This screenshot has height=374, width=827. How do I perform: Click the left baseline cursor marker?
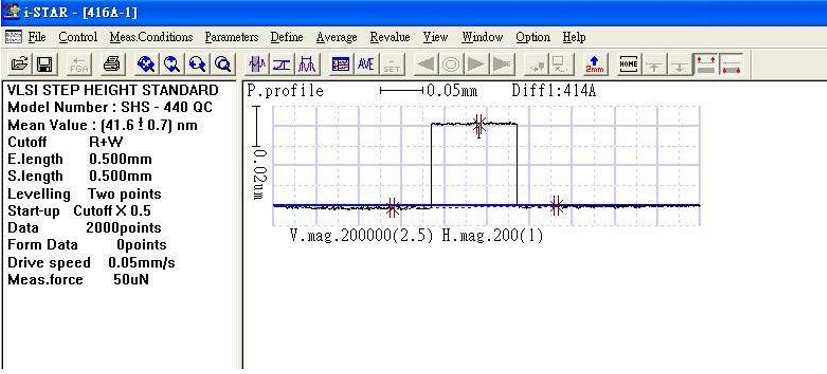click(x=392, y=207)
